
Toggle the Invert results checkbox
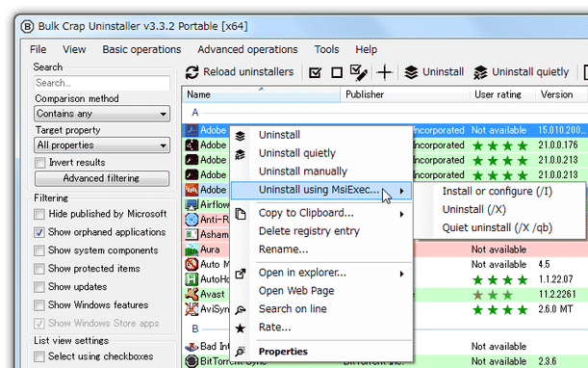39,163
